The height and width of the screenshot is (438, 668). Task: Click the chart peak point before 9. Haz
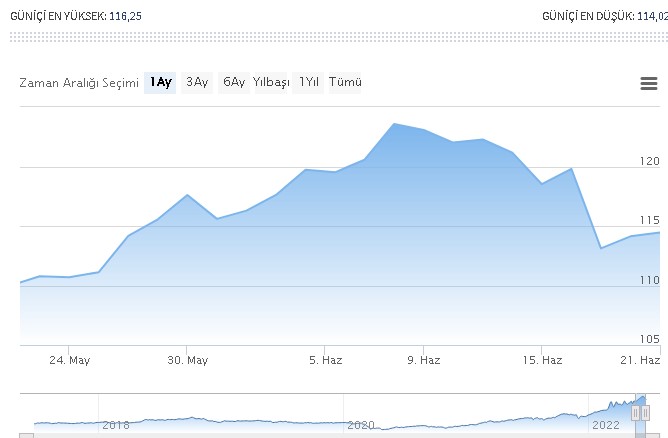tap(394, 124)
